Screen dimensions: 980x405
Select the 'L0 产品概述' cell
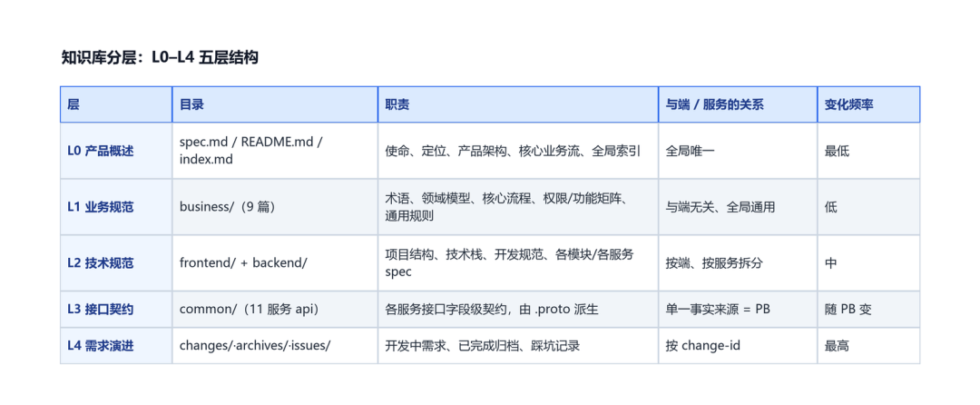pos(116,152)
